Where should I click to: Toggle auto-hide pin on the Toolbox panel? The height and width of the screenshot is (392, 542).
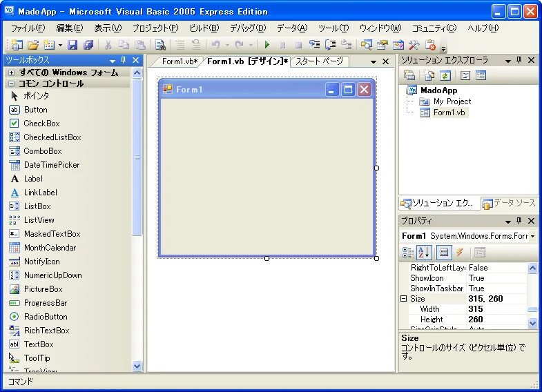(x=123, y=60)
